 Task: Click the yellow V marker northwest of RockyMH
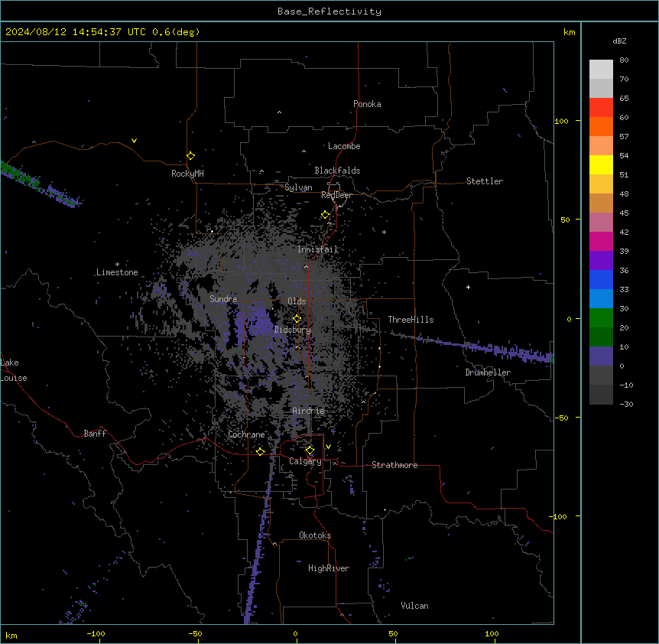[x=134, y=141]
